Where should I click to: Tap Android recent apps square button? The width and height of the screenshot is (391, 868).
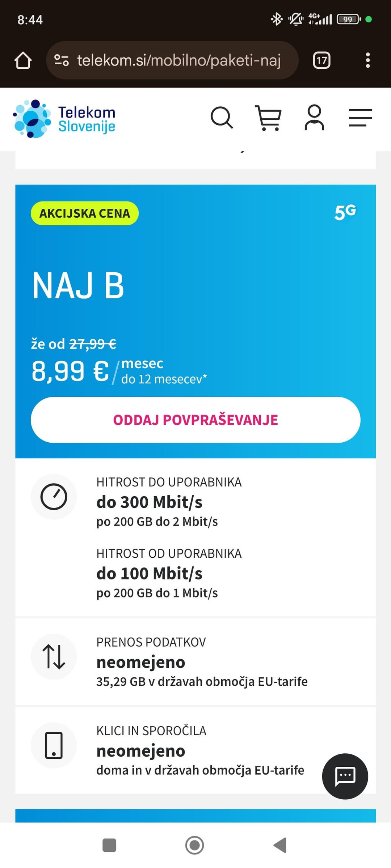(x=109, y=845)
